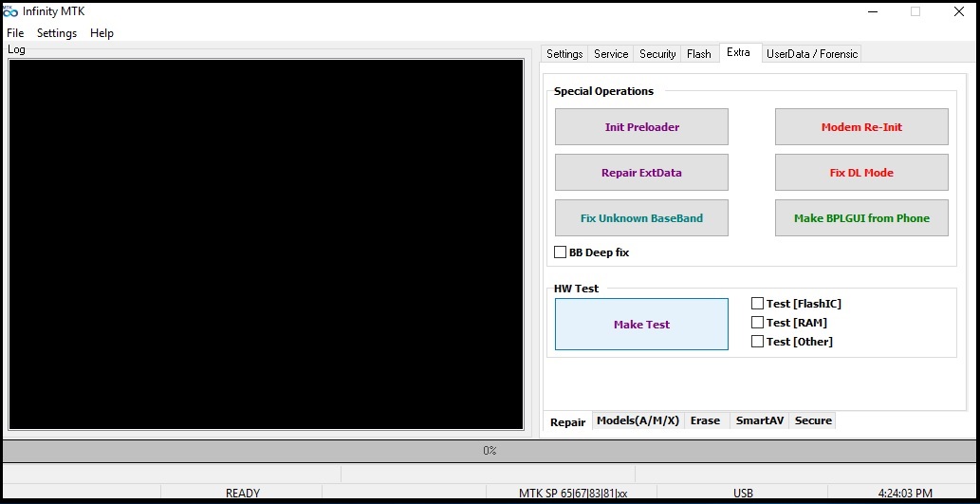
Task: Click Fix Unknown BaseBand button
Action: 642,218
